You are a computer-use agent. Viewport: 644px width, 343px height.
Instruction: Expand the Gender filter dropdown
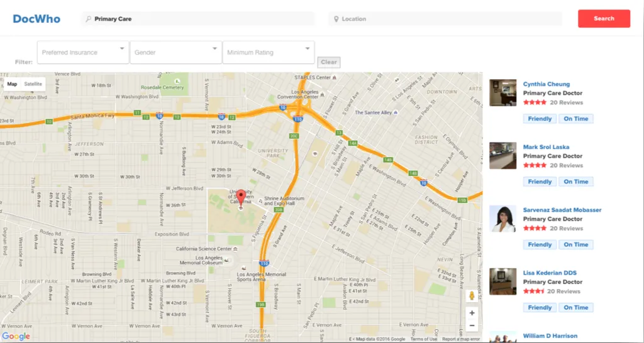tap(176, 52)
